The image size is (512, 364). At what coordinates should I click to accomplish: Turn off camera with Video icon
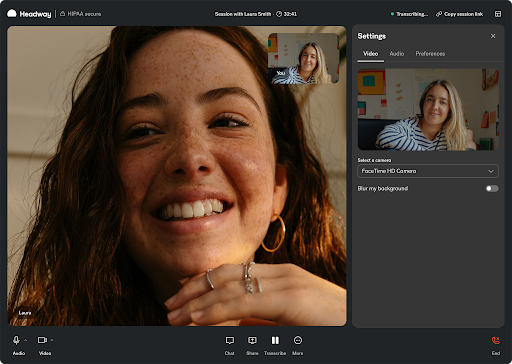click(x=42, y=340)
